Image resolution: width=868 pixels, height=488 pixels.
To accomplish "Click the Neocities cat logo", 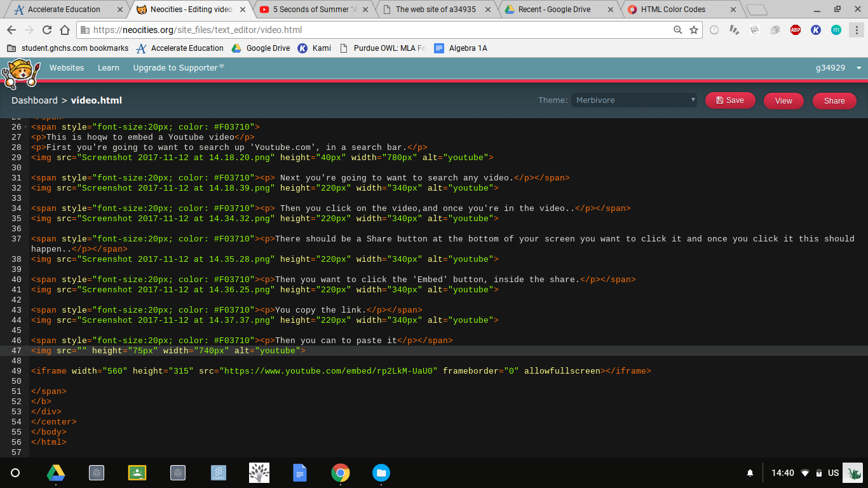I will pyautogui.click(x=21, y=73).
